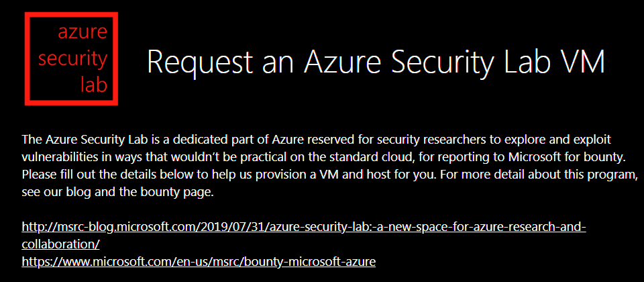The image size is (644, 282).
Task: Open the bounty-microsoft-azure Microsoft link
Action: pos(199,261)
